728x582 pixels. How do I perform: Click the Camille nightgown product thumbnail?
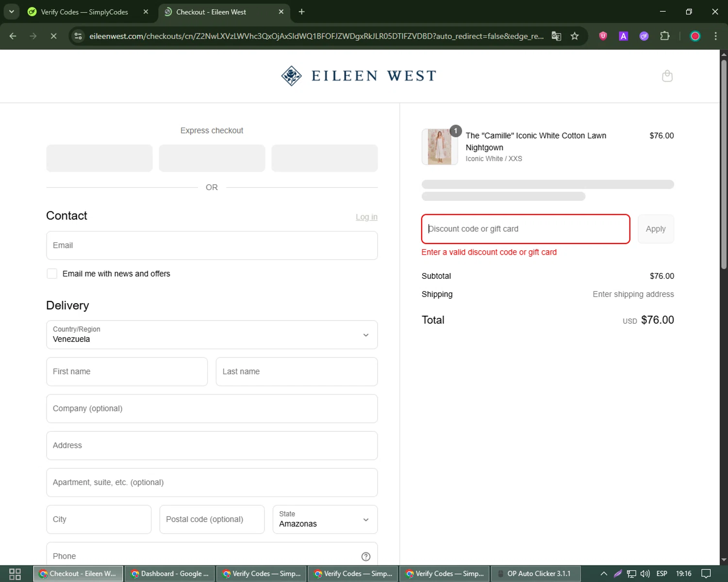440,147
